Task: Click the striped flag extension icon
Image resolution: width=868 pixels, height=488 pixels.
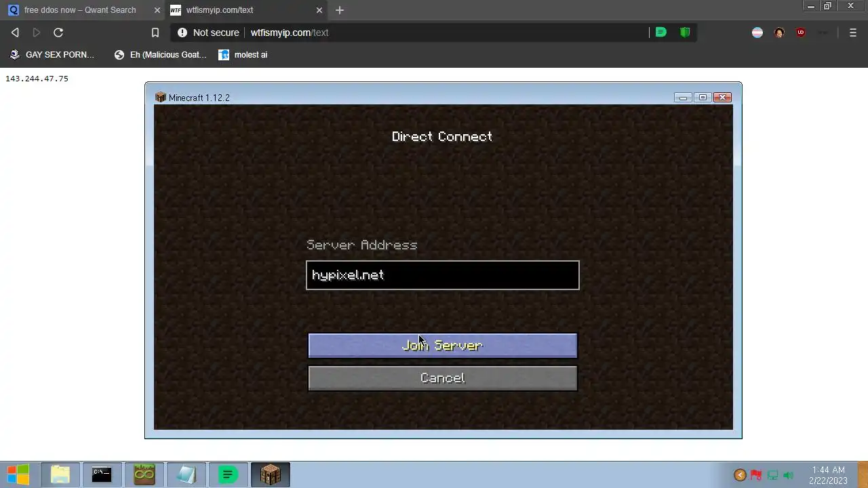Action: [x=757, y=33]
